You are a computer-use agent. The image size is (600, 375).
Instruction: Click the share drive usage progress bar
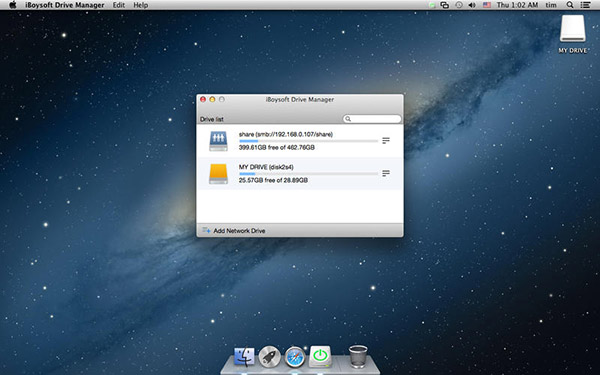click(308, 141)
